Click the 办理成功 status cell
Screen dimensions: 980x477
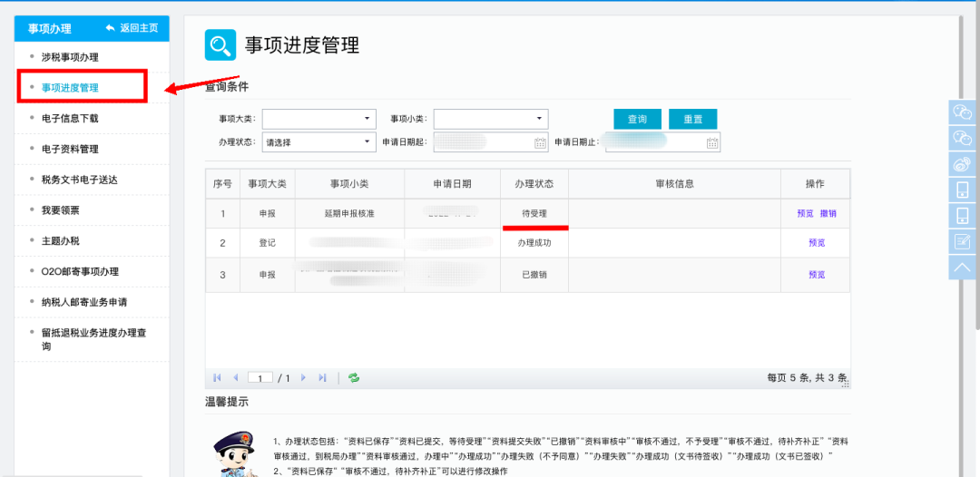click(534, 243)
